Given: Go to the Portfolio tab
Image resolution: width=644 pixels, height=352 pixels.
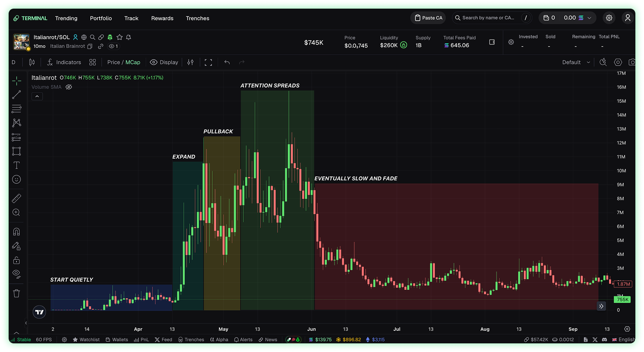Looking at the screenshot, I should click(x=101, y=18).
